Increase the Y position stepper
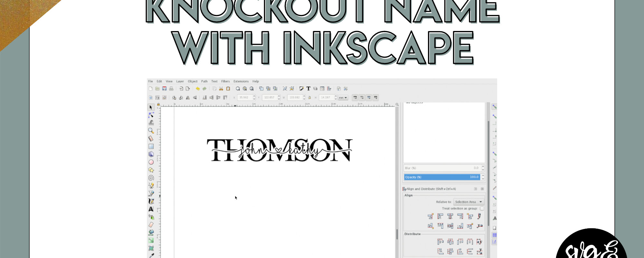 coord(279,96)
